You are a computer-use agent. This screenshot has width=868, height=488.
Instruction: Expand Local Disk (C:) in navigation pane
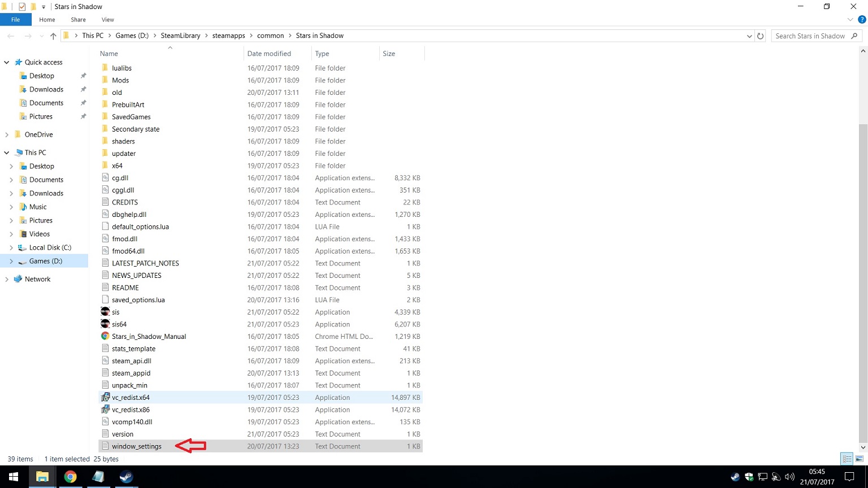pyautogui.click(x=11, y=247)
